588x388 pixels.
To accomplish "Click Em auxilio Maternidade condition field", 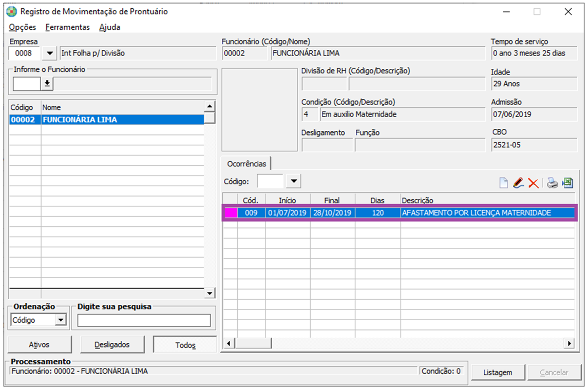I will pos(403,114).
